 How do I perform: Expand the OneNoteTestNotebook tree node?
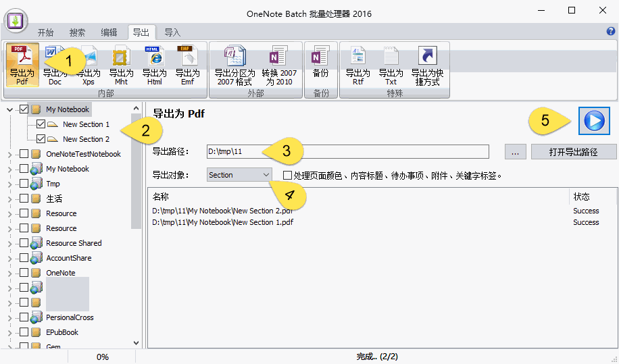pyautogui.click(x=10, y=154)
